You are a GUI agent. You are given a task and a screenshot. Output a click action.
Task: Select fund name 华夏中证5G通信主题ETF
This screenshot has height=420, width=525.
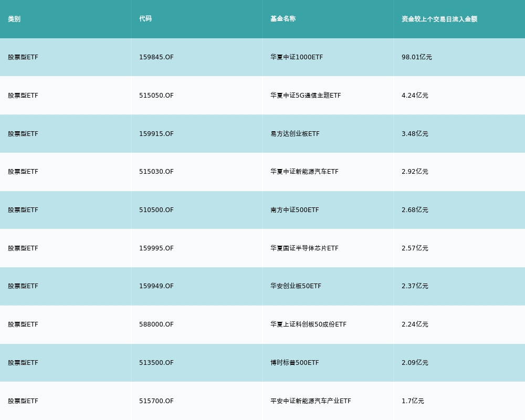pyautogui.click(x=306, y=96)
